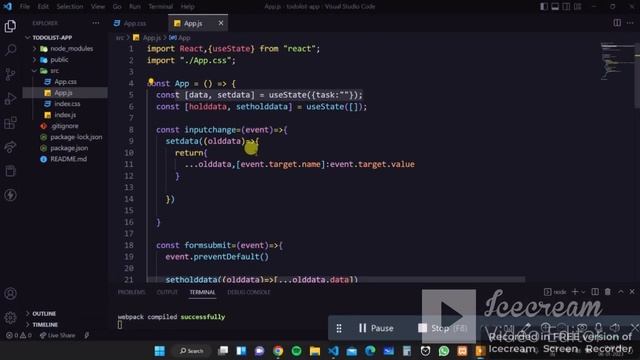Image resolution: width=640 pixels, height=360 pixels.
Task: Toggle secondary side bar layout button
Action: tap(566, 7)
